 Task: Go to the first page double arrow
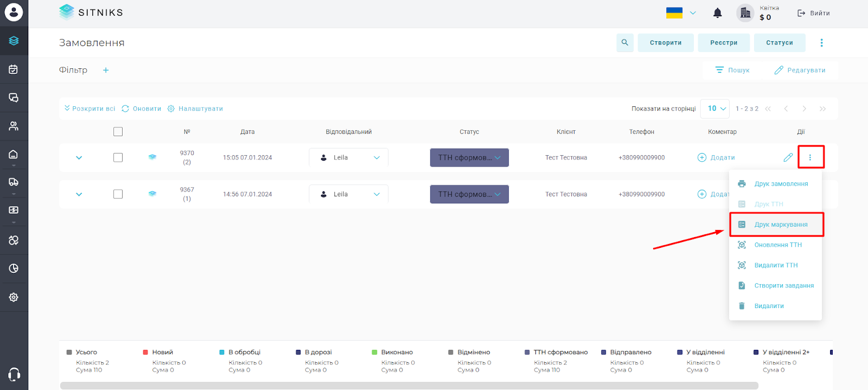[768, 108]
